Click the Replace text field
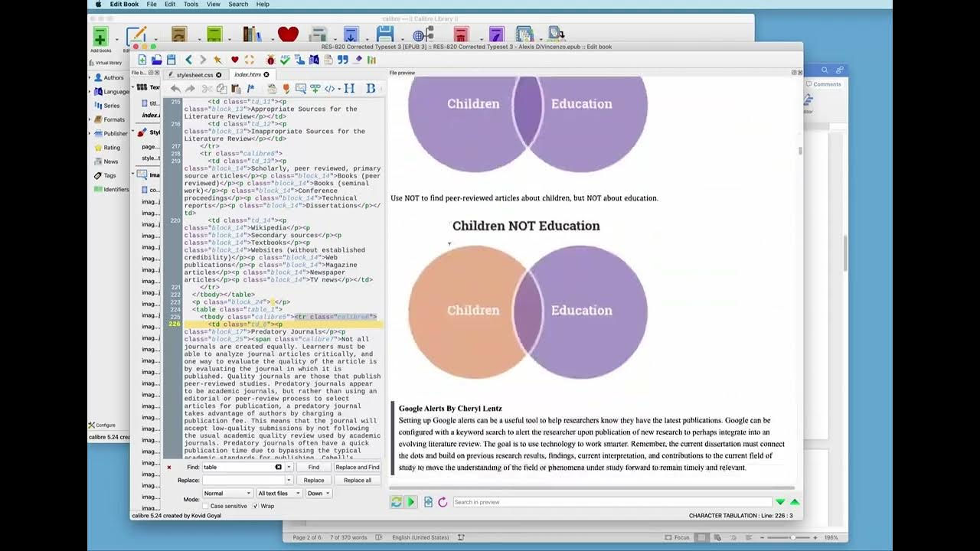 (243, 480)
